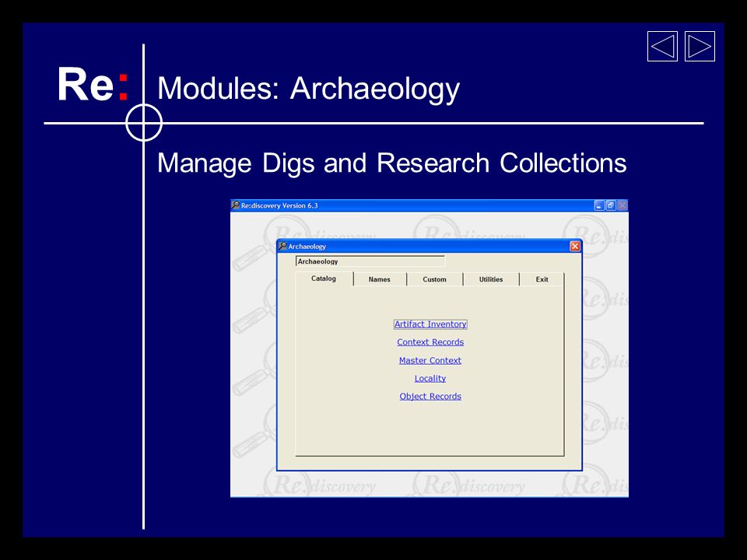This screenshot has height=560, width=747.
Task: Click the 'Modules: Archaeology' slide heading
Action: tap(308, 89)
